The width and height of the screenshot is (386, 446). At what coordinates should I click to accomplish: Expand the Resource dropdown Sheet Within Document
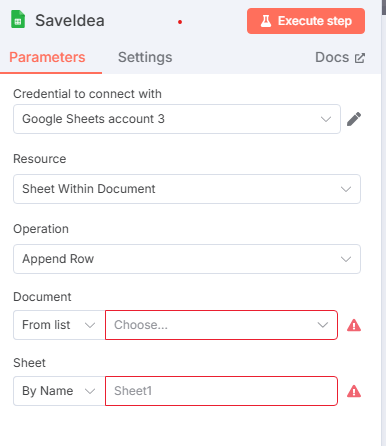[187, 189]
